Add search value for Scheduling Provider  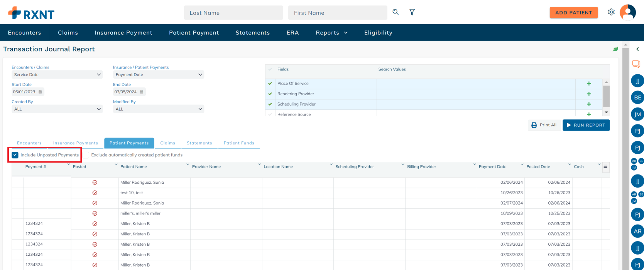(x=589, y=104)
